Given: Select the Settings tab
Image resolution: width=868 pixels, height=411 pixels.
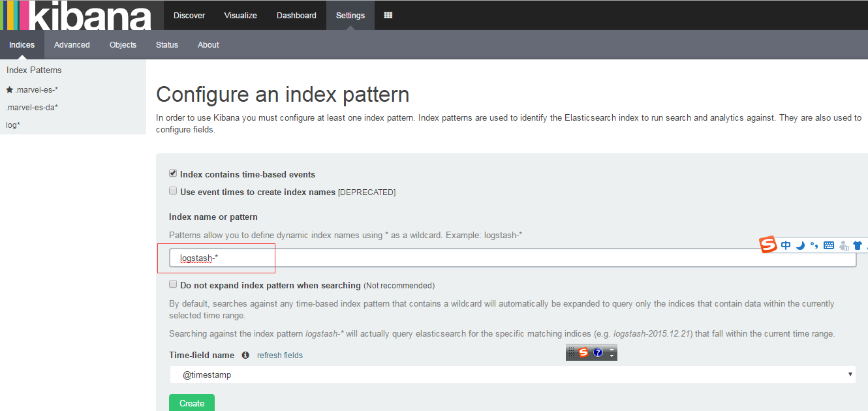Looking at the screenshot, I should click(350, 15).
